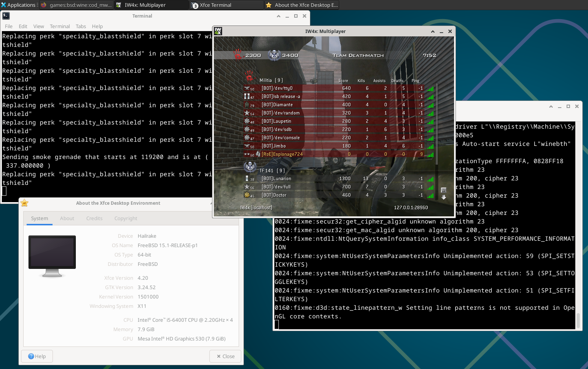588x369 pixels.
Task: Click the Help button in About Xfce
Action: tap(37, 356)
